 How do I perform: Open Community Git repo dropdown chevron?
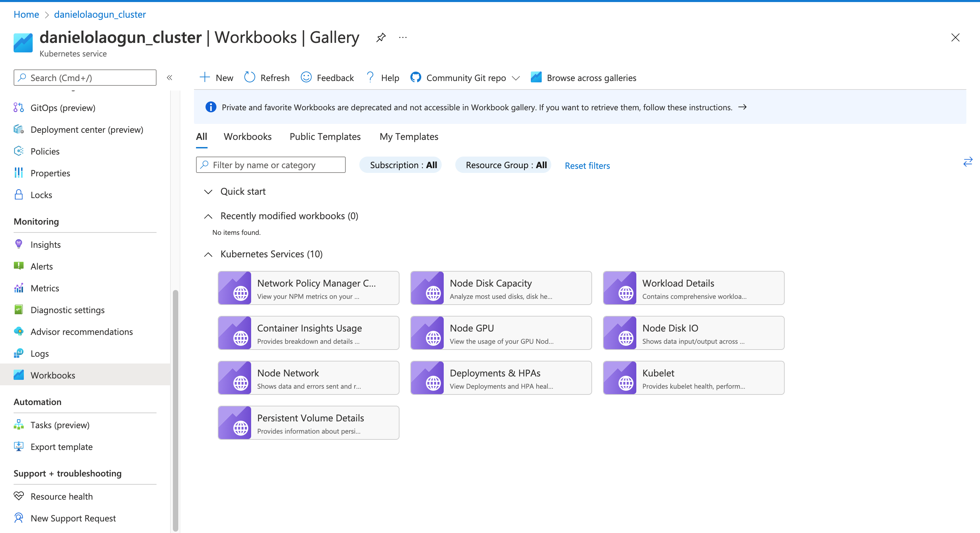click(516, 78)
